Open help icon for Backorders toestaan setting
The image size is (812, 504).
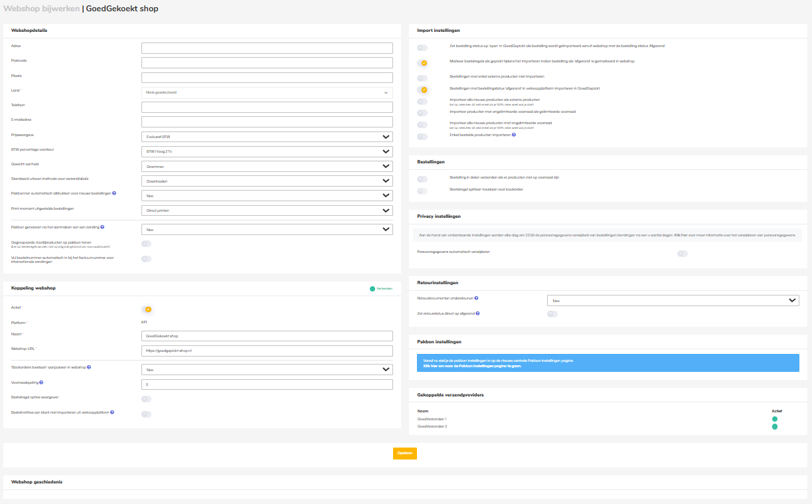click(x=89, y=367)
